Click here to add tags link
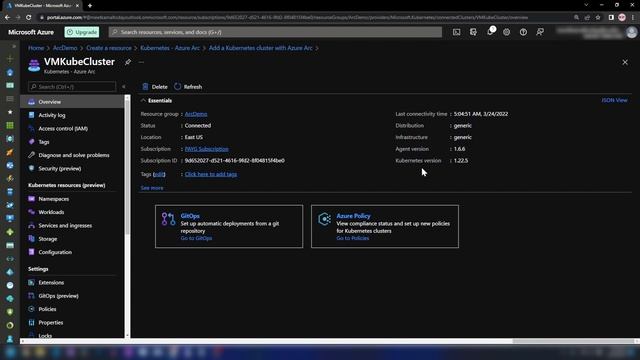Image resolution: width=640 pixels, height=360 pixels. [x=211, y=174]
